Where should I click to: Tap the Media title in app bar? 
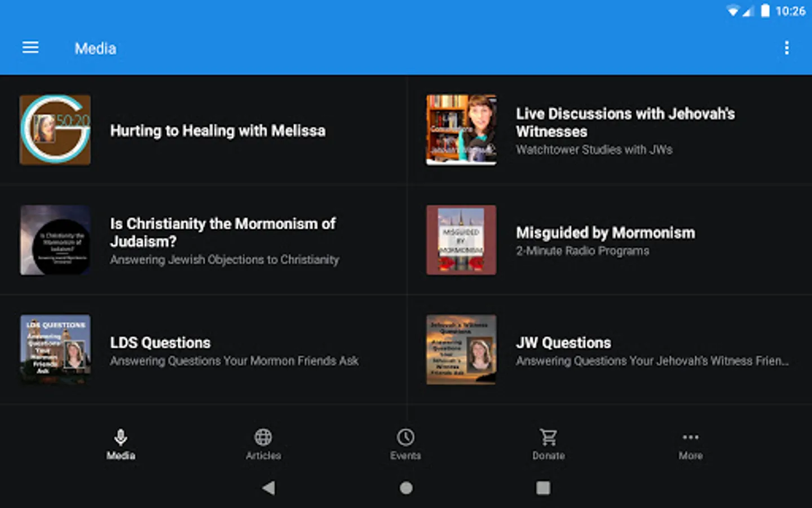(95, 49)
